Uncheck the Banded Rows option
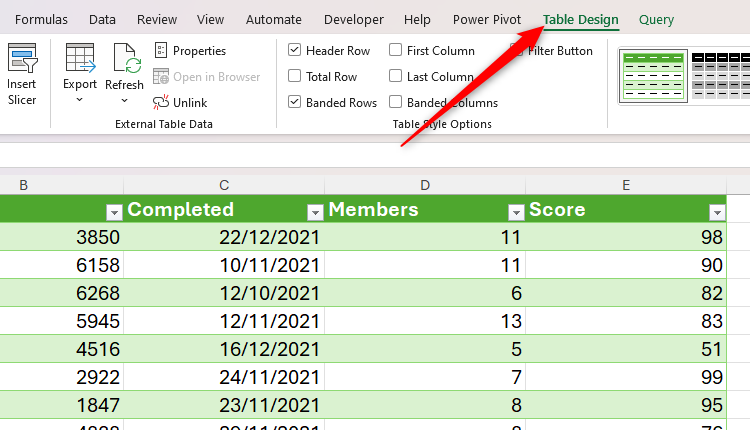The width and height of the screenshot is (750, 430). point(295,102)
